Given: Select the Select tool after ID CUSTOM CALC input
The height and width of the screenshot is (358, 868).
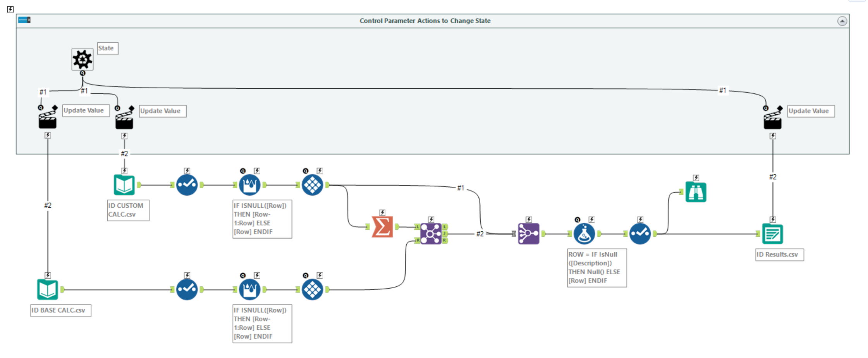Looking at the screenshot, I should point(187,185).
